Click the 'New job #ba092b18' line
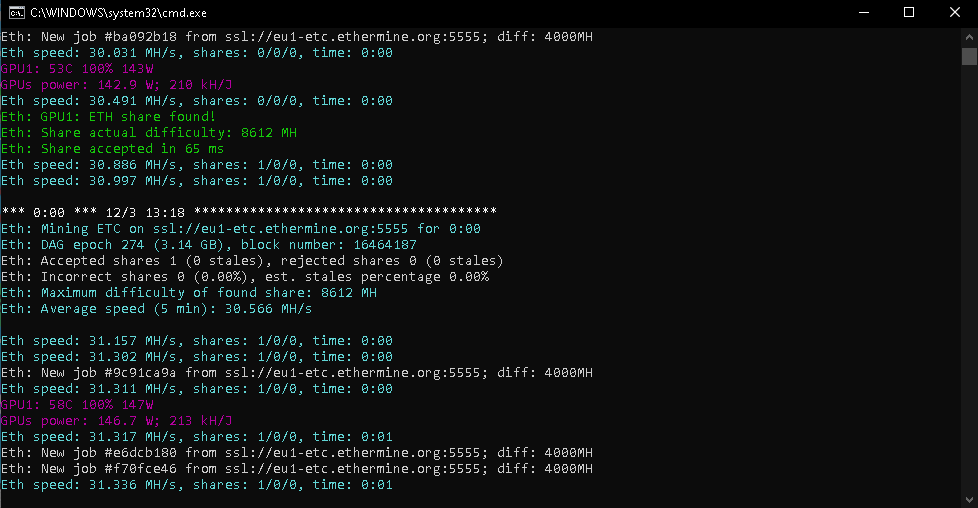The width and height of the screenshot is (978, 508). tap(296, 37)
